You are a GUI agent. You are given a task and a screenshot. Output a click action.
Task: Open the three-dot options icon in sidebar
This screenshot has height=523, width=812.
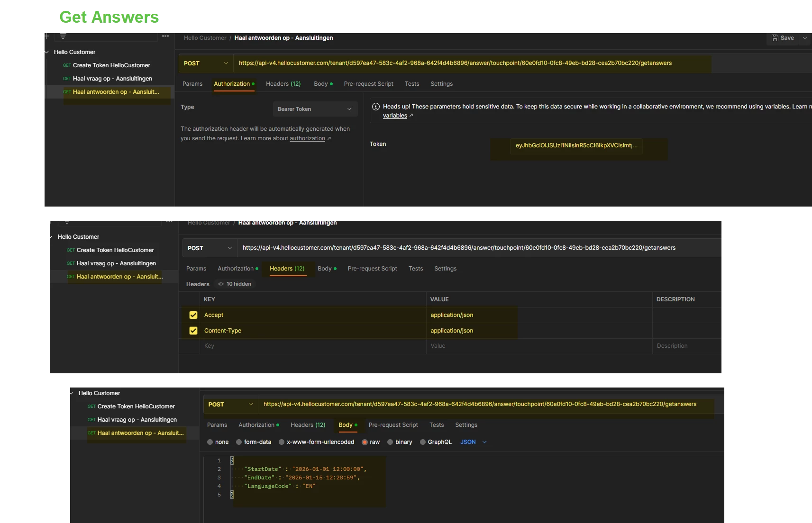click(165, 36)
